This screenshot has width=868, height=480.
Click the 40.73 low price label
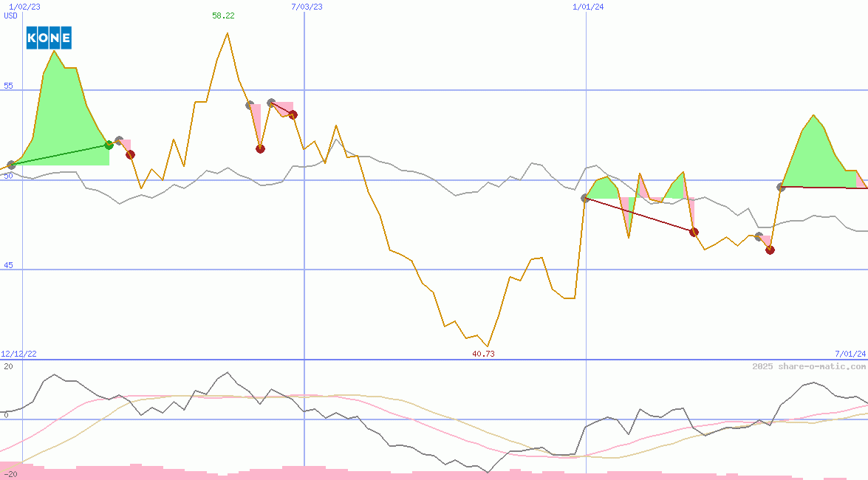click(483, 354)
